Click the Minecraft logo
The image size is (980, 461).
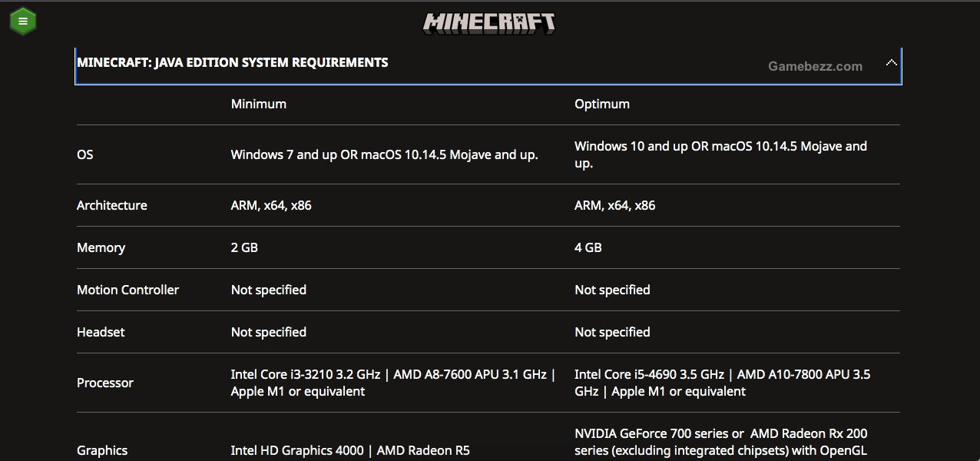[489, 22]
